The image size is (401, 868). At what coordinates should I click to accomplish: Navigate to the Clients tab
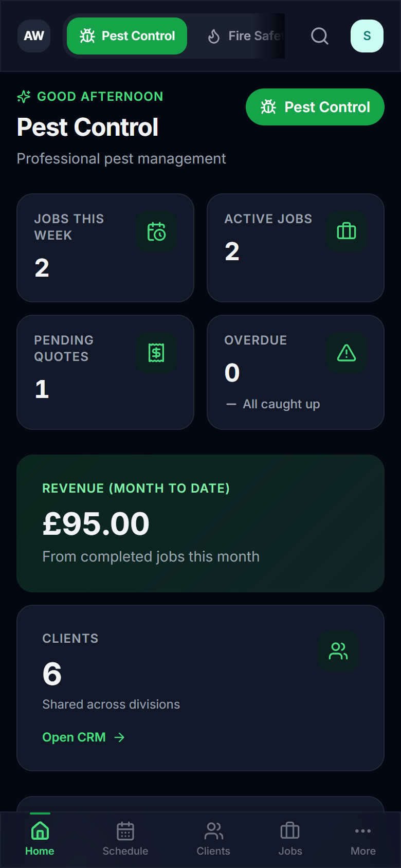pos(213,839)
